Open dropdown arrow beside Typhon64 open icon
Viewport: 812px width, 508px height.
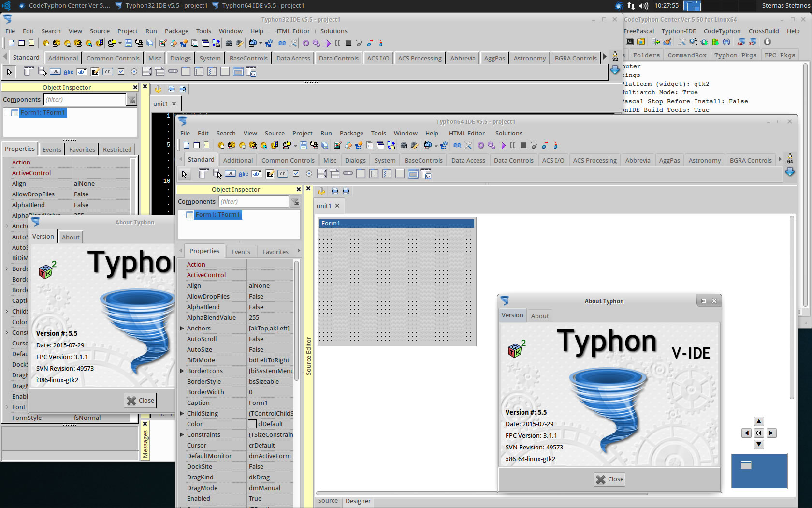point(295,145)
